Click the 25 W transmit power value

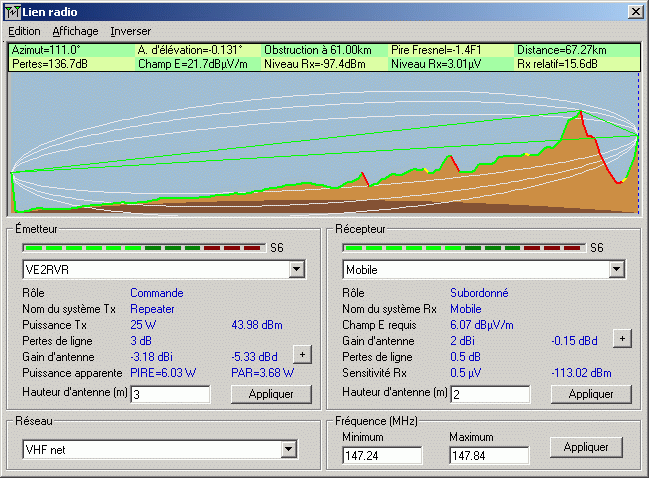(x=143, y=325)
